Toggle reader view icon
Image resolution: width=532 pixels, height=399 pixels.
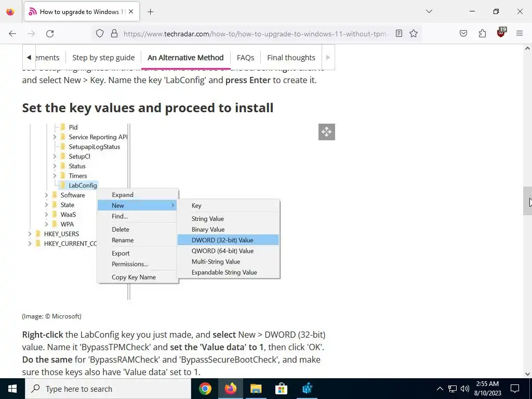click(399, 33)
